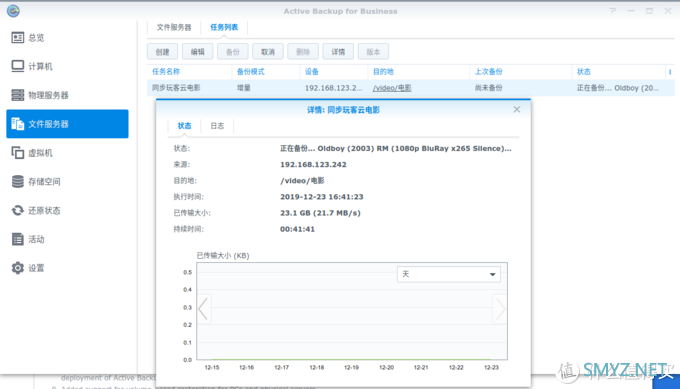The width and height of the screenshot is (680, 389).
Task: Select the 状态 tab in details dialog
Action: coord(184,126)
